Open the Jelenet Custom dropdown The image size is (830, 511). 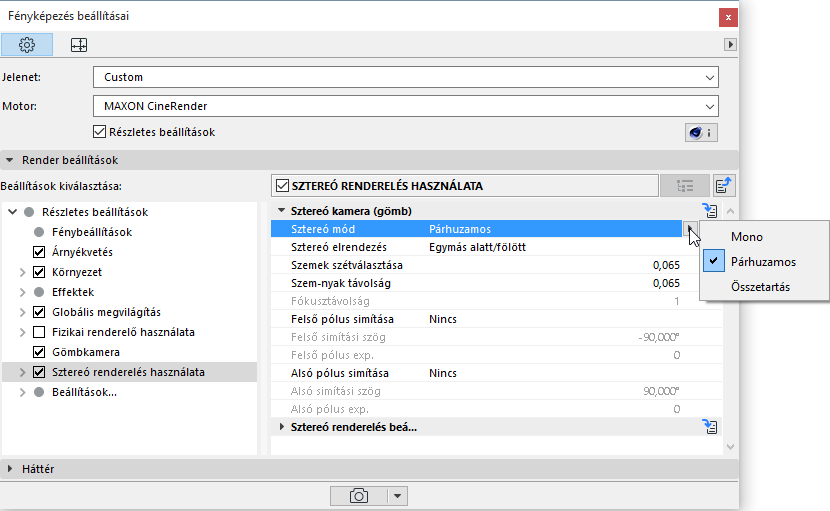pos(405,77)
